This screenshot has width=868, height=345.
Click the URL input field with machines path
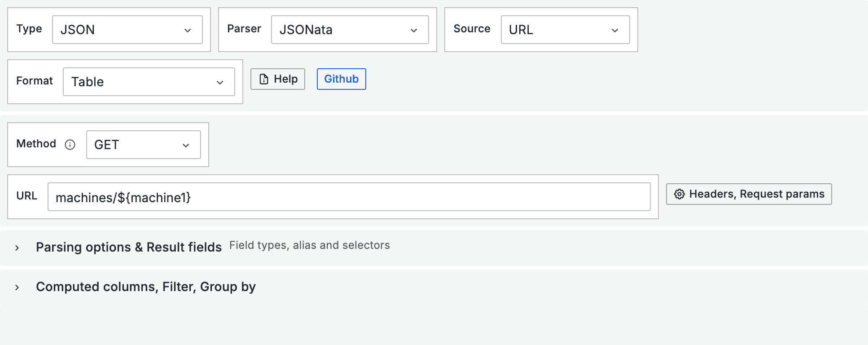pos(349,197)
